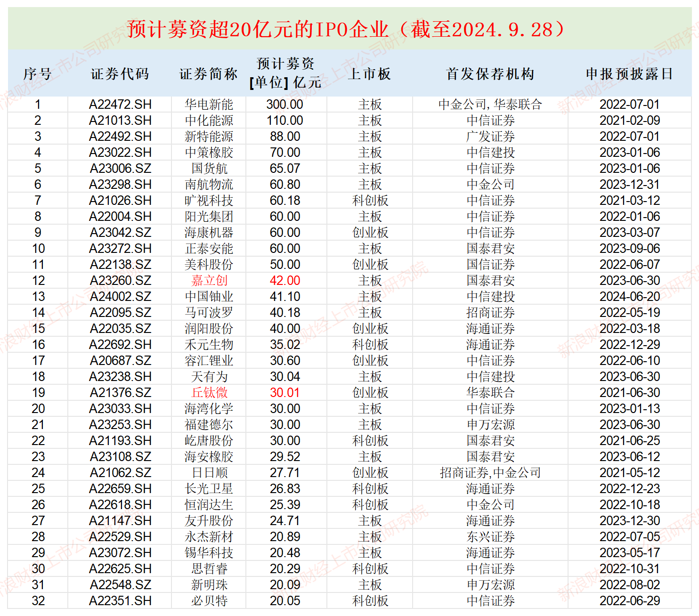Click company name 阳光集团
This screenshot has width=699, height=616.
pyautogui.click(x=209, y=217)
